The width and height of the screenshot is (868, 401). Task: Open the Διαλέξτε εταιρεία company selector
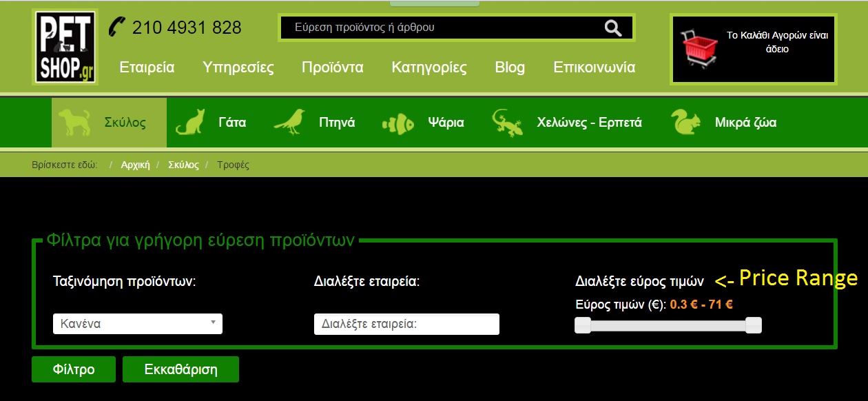coord(406,324)
